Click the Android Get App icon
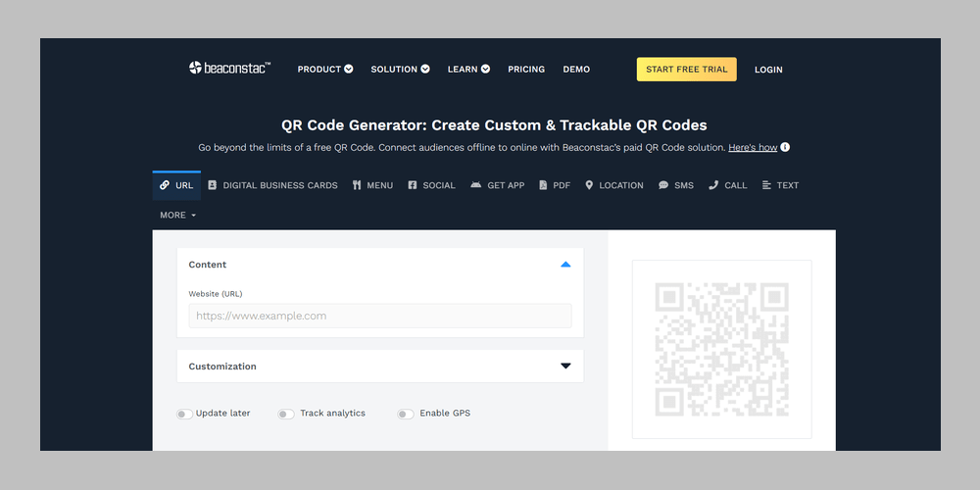Image resolution: width=980 pixels, height=490 pixels. [475, 185]
